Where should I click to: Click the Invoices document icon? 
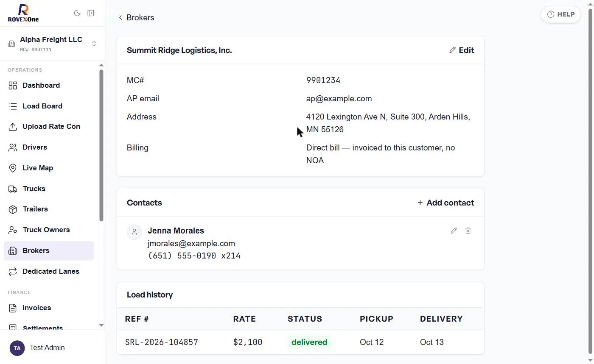point(13,308)
